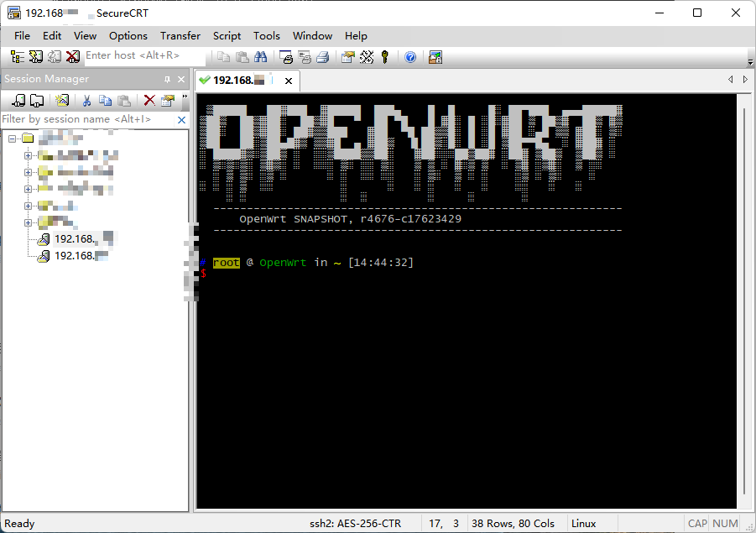Open the View menu
Image resolution: width=756 pixels, height=533 pixels.
point(85,36)
